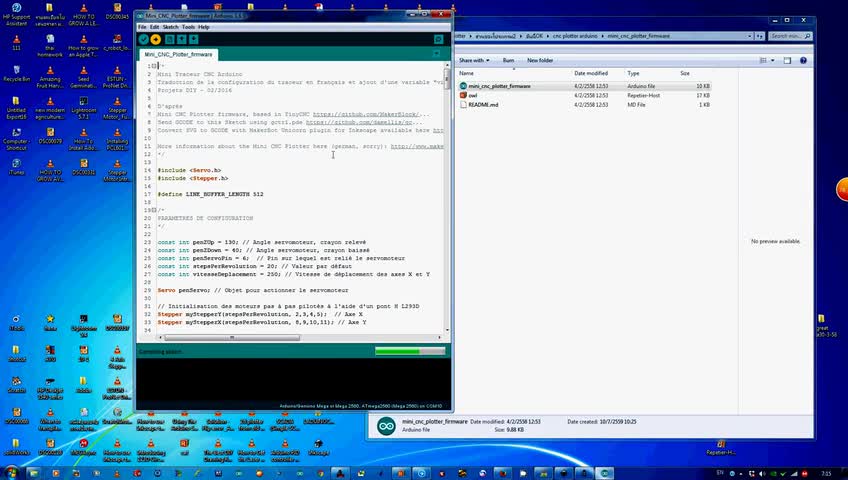Select the Repetier-H... desktop shortcut icon
The width and height of the screenshot is (848, 480).
click(721, 448)
